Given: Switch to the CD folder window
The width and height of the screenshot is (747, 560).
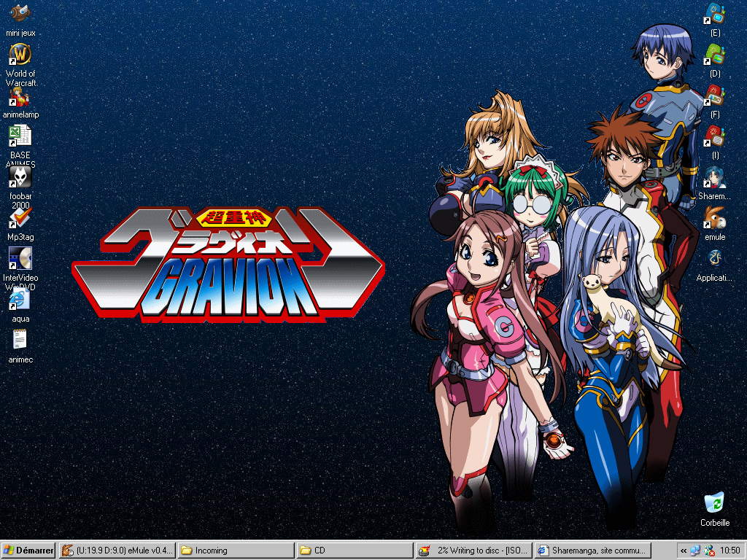Looking at the screenshot, I should click(355, 551).
